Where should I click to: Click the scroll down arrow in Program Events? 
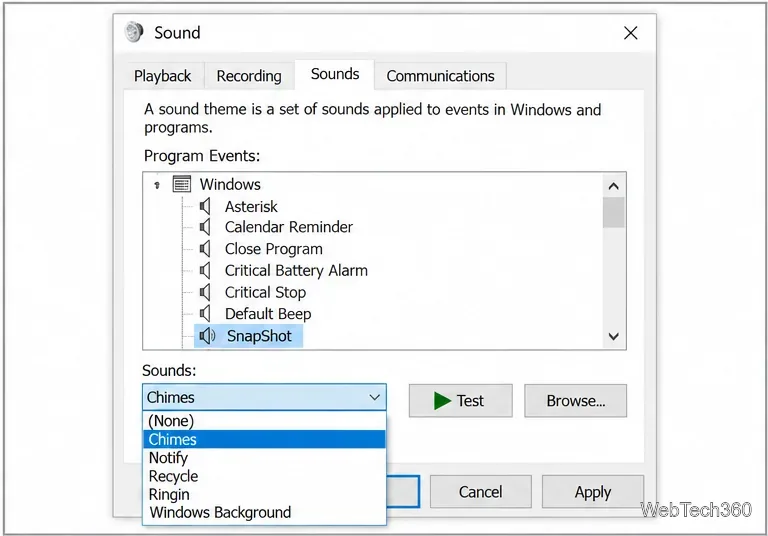614,337
